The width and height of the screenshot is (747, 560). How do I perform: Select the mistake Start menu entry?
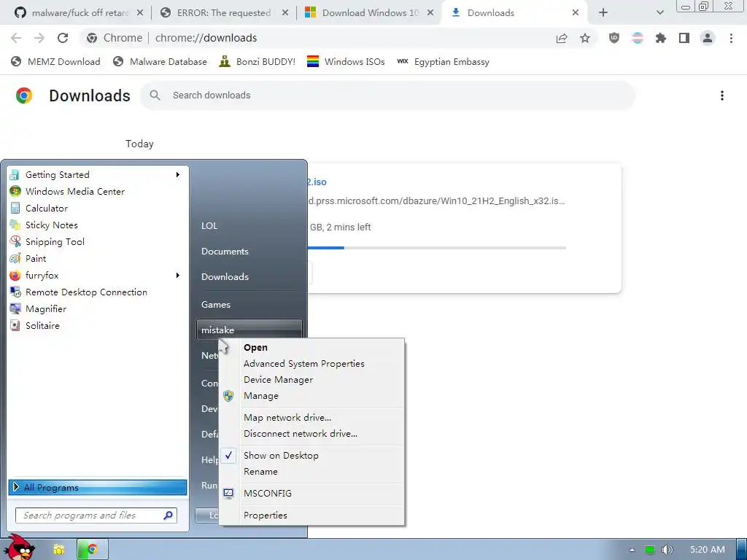pos(249,330)
